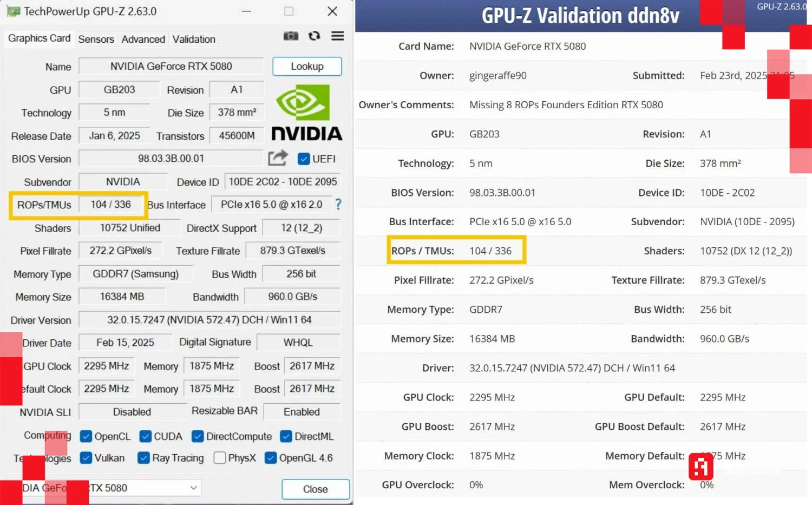The image size is (812, 505).
Task: Click the NVIDIA SLI Disabled field
Action: (x=132, y=412)
